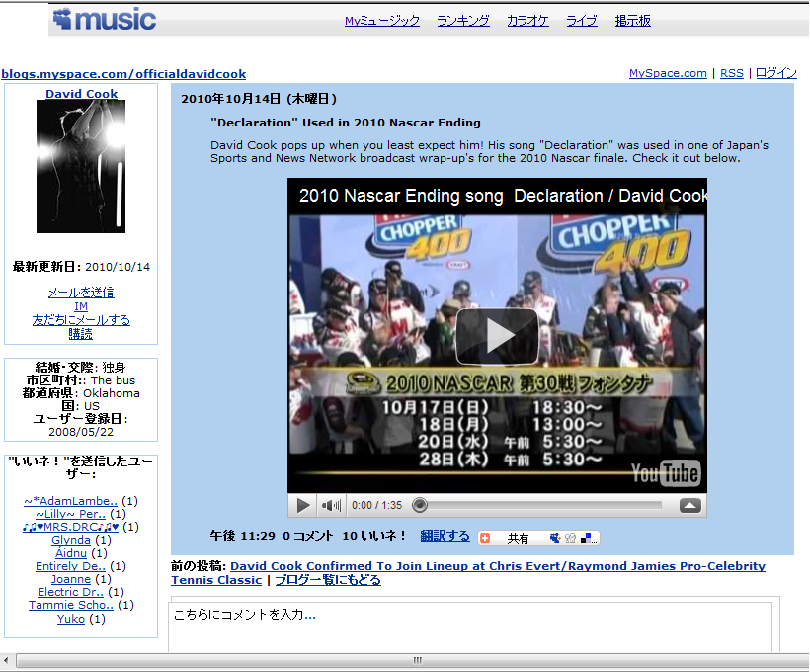This screenshot has height=672, width=810.
Task: Click ブログ一覧にもどる link
Action: (x=328, y=580)
